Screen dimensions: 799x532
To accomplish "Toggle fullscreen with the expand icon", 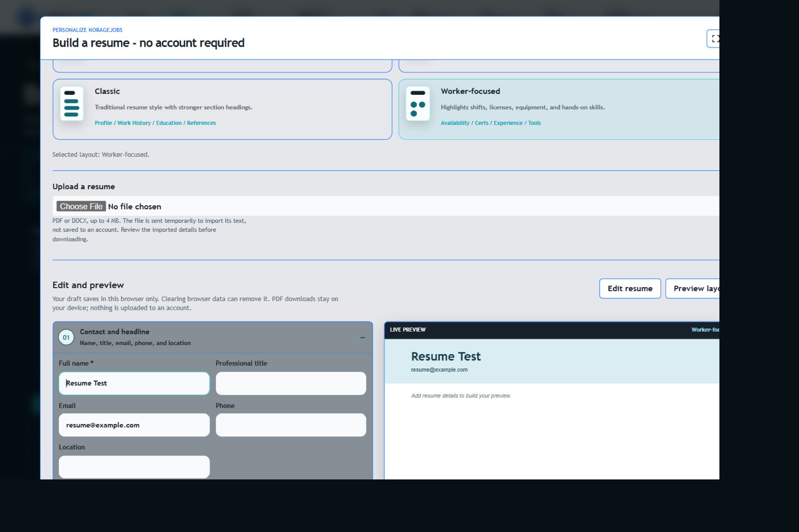I will [714, 39].
